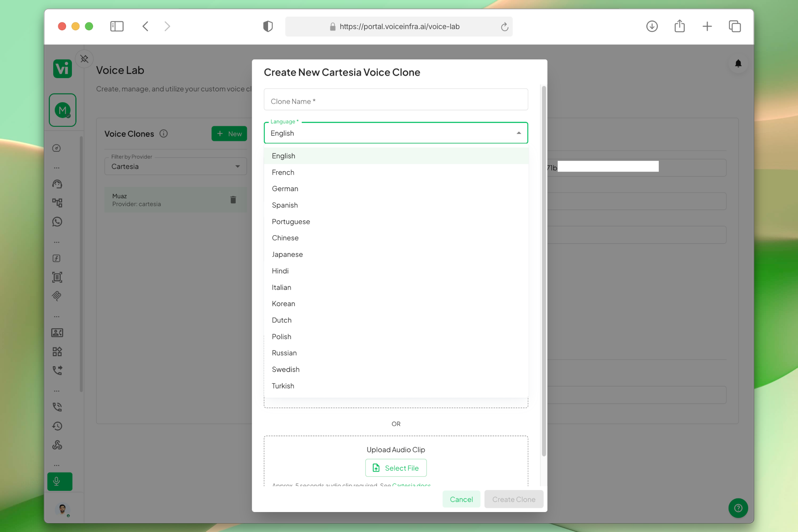
Task: Select Spanish from the list
Action: pos(396,205)
